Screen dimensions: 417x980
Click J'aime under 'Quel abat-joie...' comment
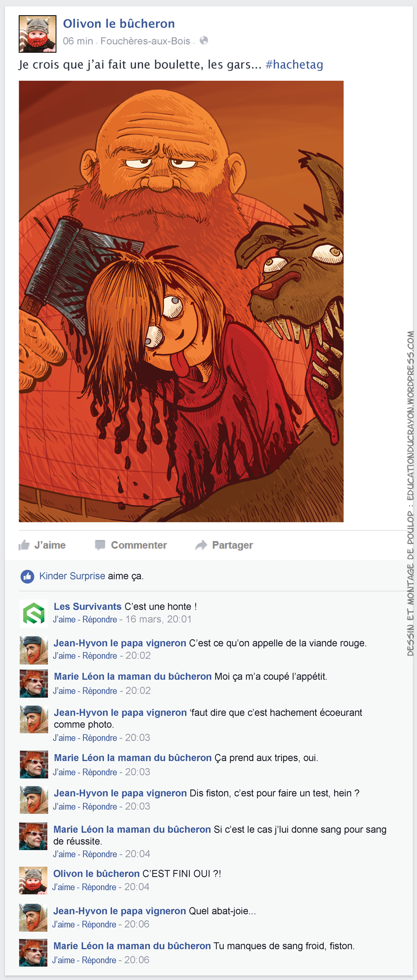64,924
